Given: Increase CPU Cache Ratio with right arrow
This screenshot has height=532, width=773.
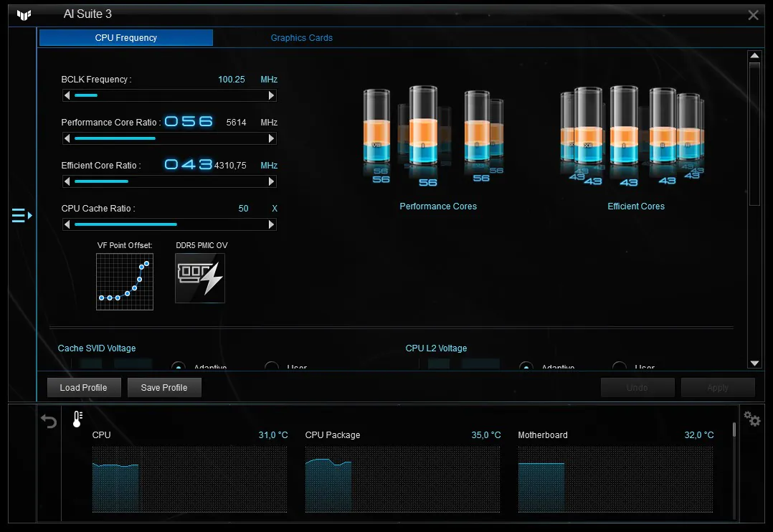Looking at the screenshot, I should [x=271, y=224].
